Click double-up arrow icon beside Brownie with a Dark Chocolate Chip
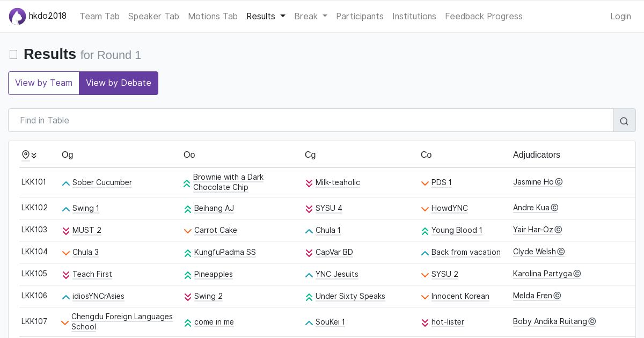Screen dimensions: 644x338 [x=187, y=183]
